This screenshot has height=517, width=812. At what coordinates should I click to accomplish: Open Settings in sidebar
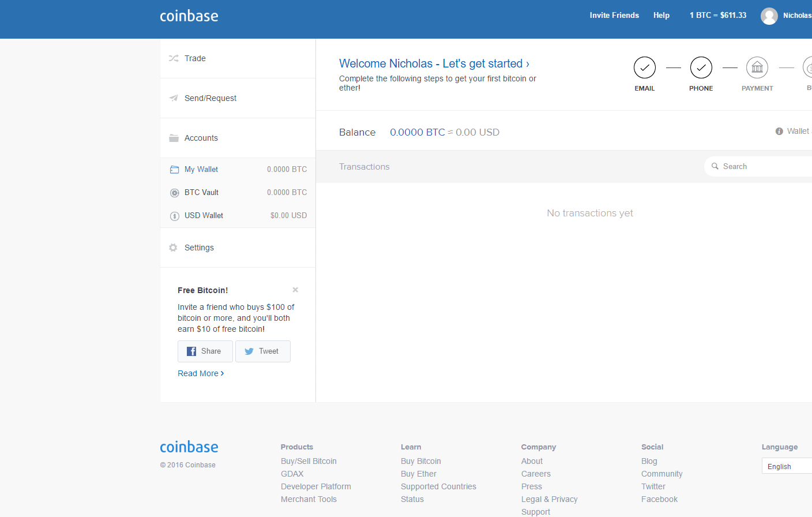[x=238, y=248]
